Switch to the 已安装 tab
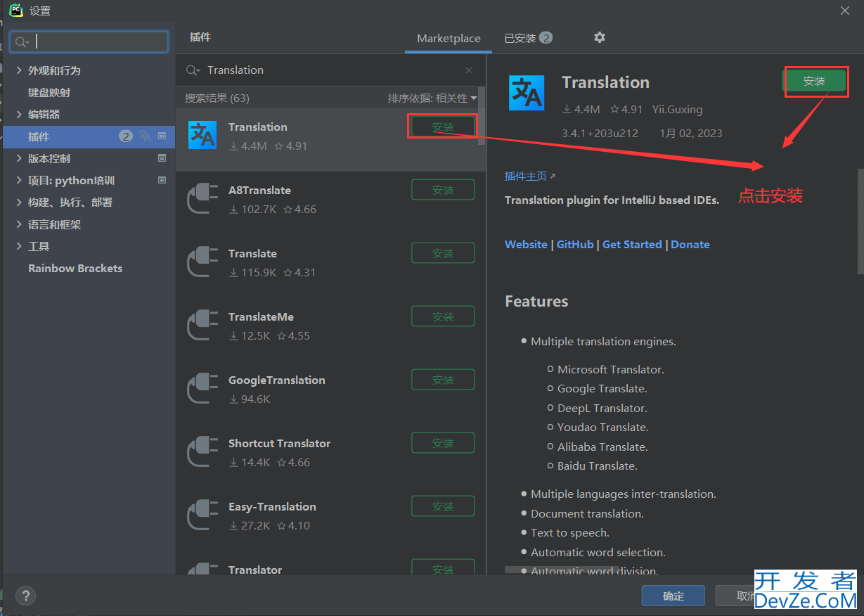Screen dimensions: 864x616 coord(528,38)
